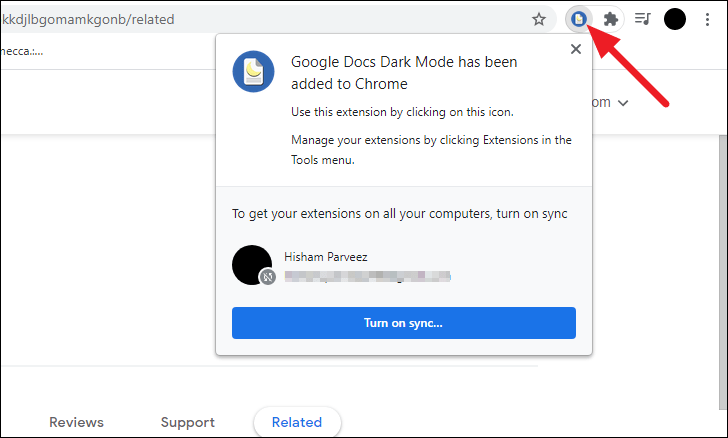Click the blurred email under Hisham Parveez
Viewport: 728px width, 438px height.
click(367, 275)
